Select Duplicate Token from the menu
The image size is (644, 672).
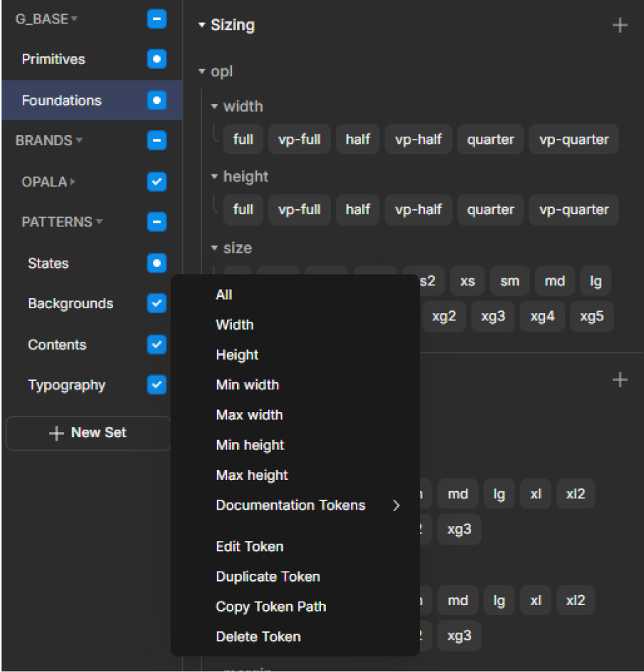268,577
